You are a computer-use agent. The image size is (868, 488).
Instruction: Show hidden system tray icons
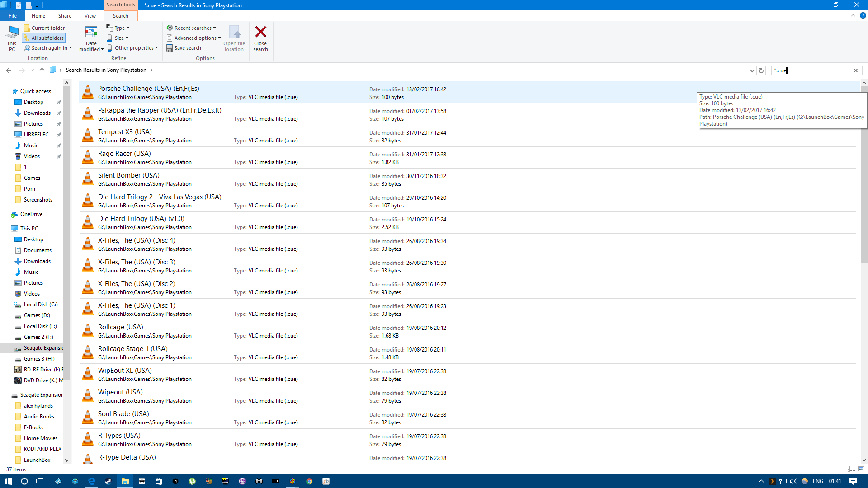point(761,481)
